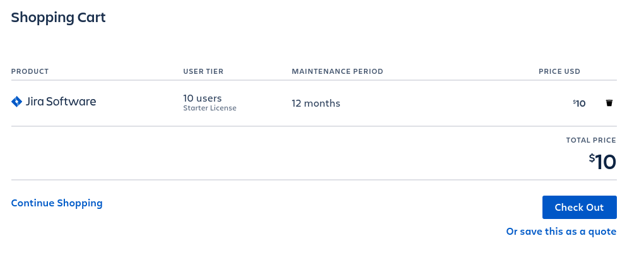Screen dimensions: 644x260
Task: Click the MAINTENANCE PERIOD column header
Action: pyautogui.click(x=337, y=71)
